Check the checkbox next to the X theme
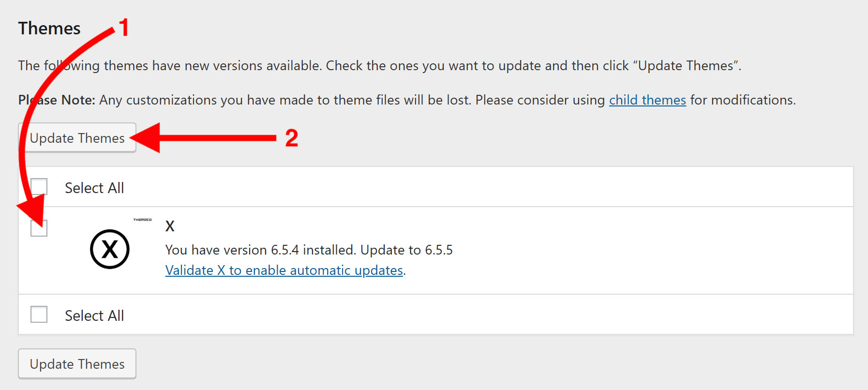The height and width of the screenshot is (390, 868). coord(39,227)
